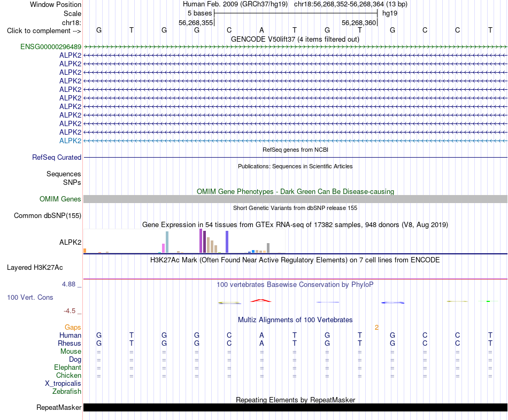Viewport: 508px width, 420px height.
Task: Click the red PhyloP conservation peak
Action: pyautogui.click(x=261, y=301)
